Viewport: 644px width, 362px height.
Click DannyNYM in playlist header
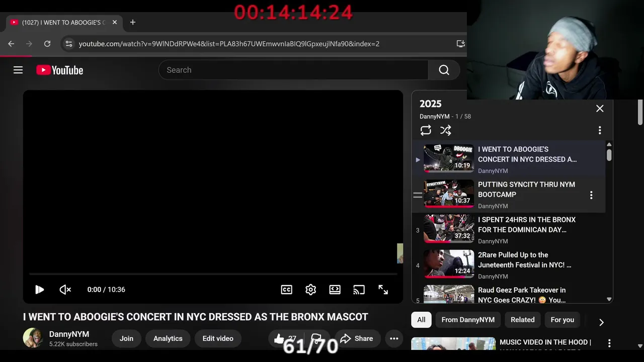click(435, 116)
